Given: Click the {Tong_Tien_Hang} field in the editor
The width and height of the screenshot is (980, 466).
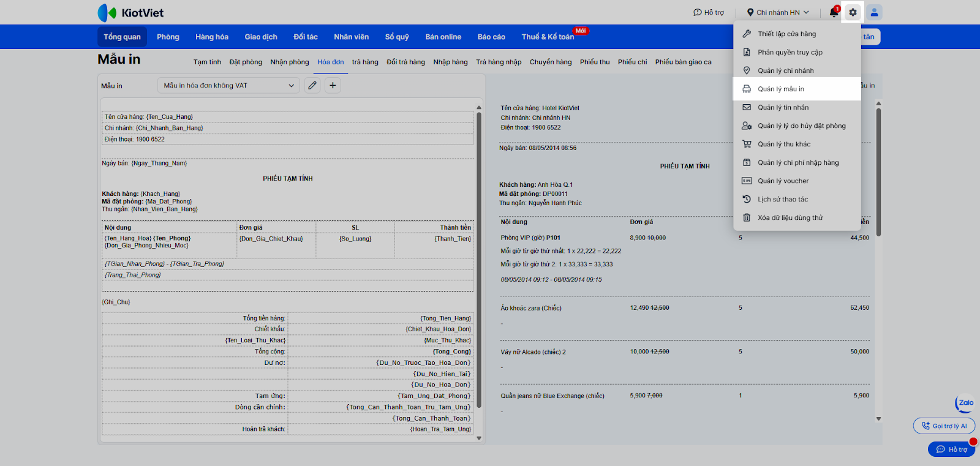Looking at the screenshot, I should pyautogui.click(x=446, y=318).
